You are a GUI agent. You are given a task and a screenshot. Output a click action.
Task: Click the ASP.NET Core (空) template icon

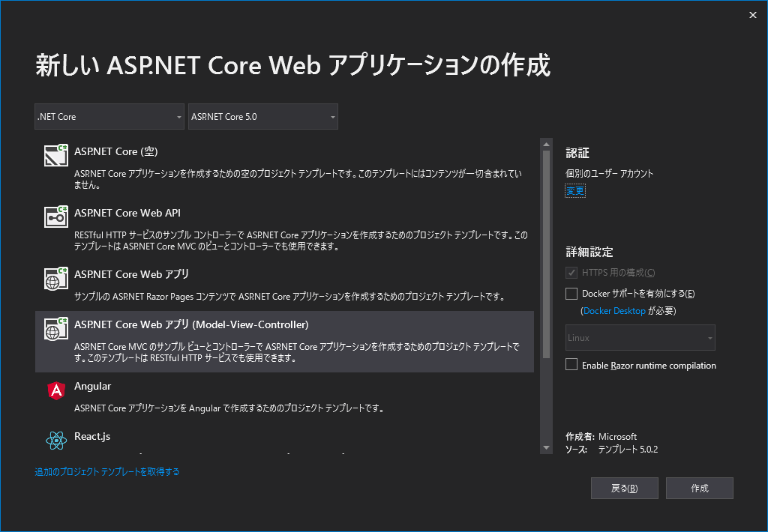point(55,155)
